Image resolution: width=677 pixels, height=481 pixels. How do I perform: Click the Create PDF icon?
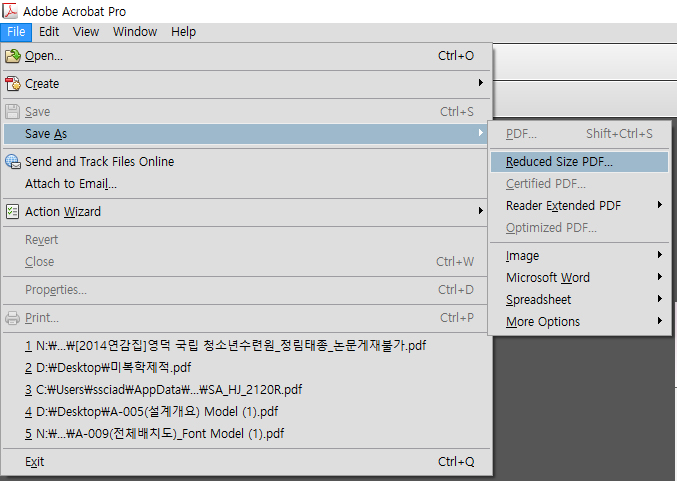coord(13,83)
